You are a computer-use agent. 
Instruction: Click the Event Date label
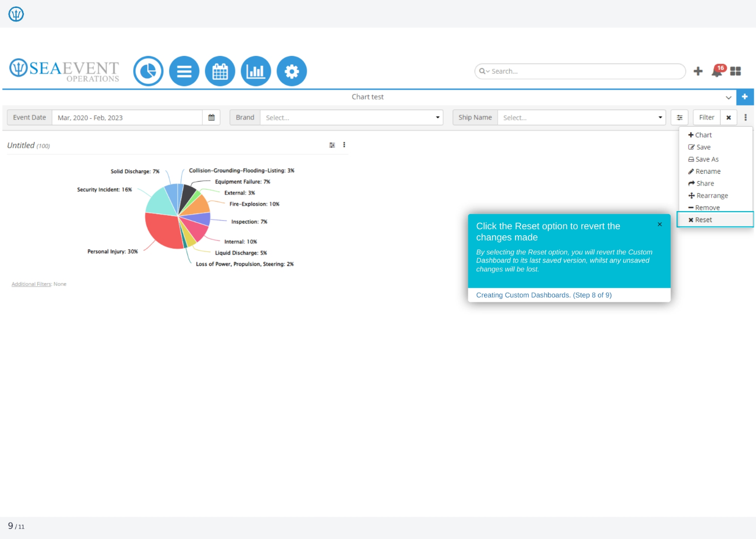pyautogui.click(x=29, y=118)
